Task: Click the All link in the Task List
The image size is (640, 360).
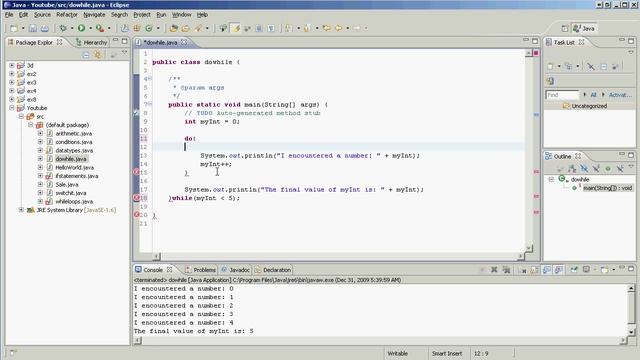Action: click(593, 95)
